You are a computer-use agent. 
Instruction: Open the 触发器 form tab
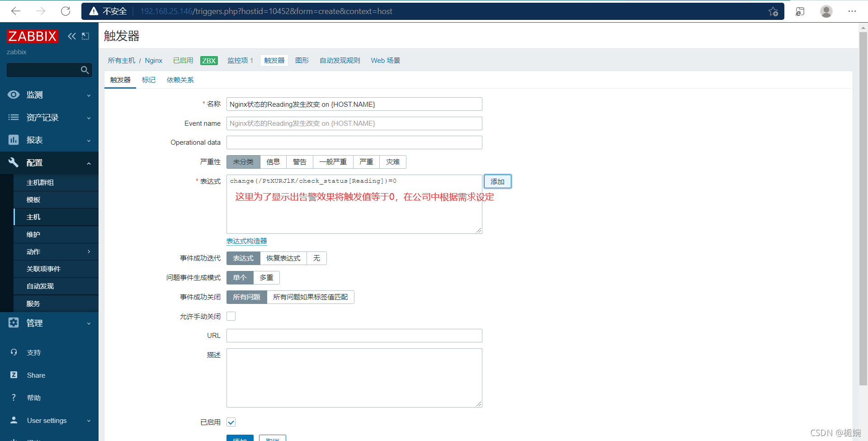tap(120, 80)
